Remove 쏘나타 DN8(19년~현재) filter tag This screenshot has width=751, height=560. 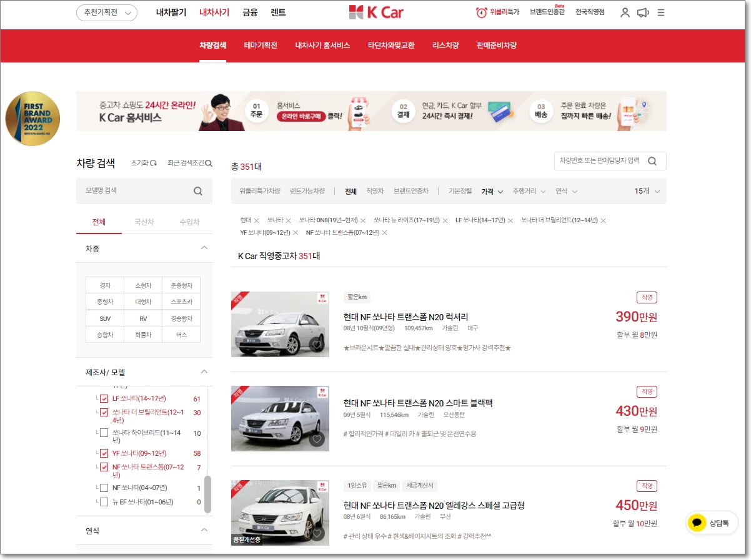[363, 220]
